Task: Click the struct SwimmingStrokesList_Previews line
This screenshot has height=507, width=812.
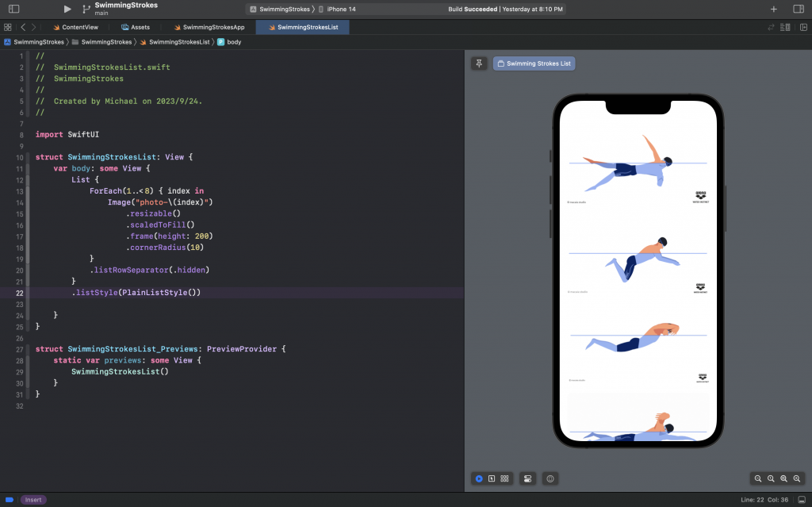Action: (160, 349)
